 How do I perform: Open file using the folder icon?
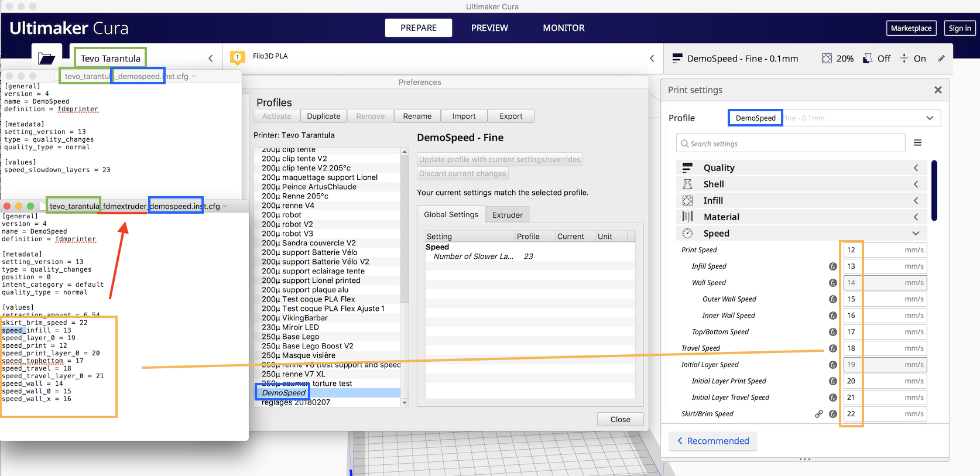click(x=46, y=58)
